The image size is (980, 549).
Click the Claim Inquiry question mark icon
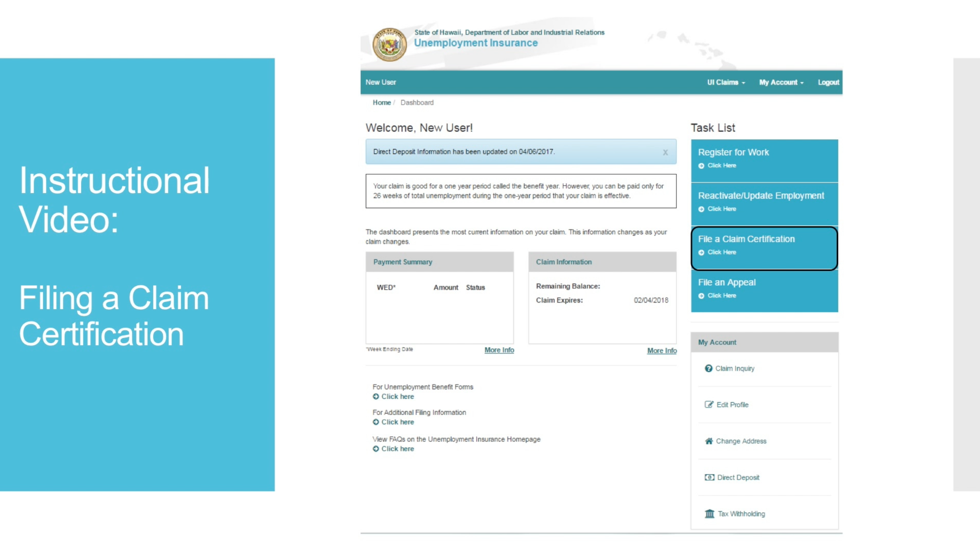click(x=708, y=368)
